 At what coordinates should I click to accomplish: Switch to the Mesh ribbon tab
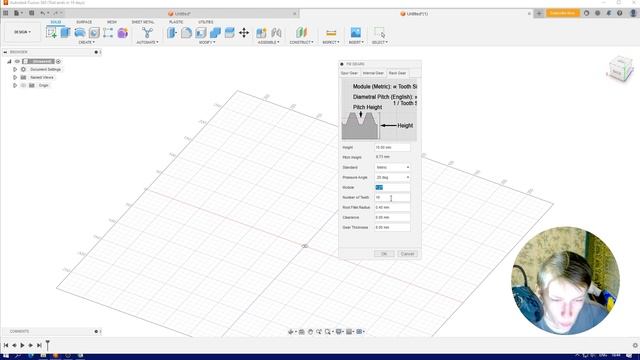pyautogui.click(x=111, y=22)
